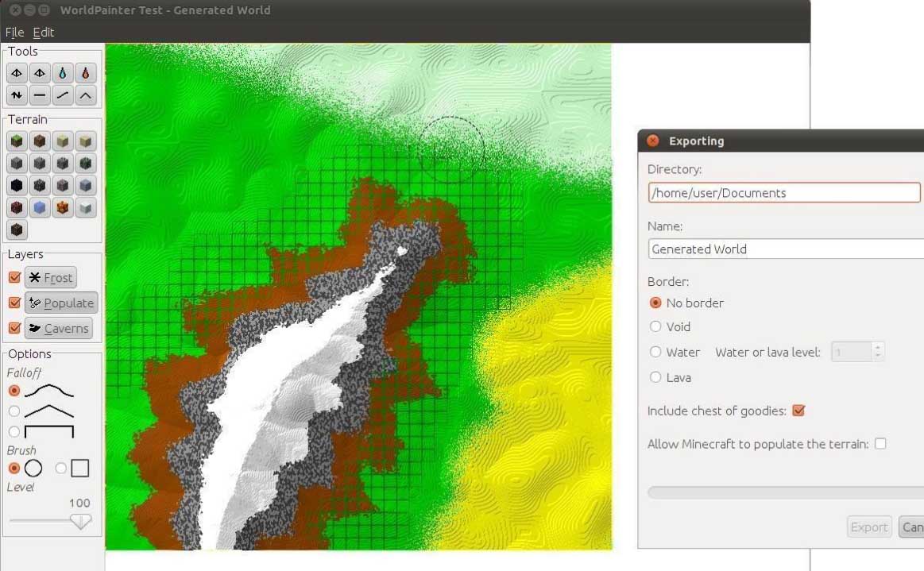Viewport: 924px width, 571px height.
Task: Select the peak caret-shaped tool
Action: tap(86, 95)
